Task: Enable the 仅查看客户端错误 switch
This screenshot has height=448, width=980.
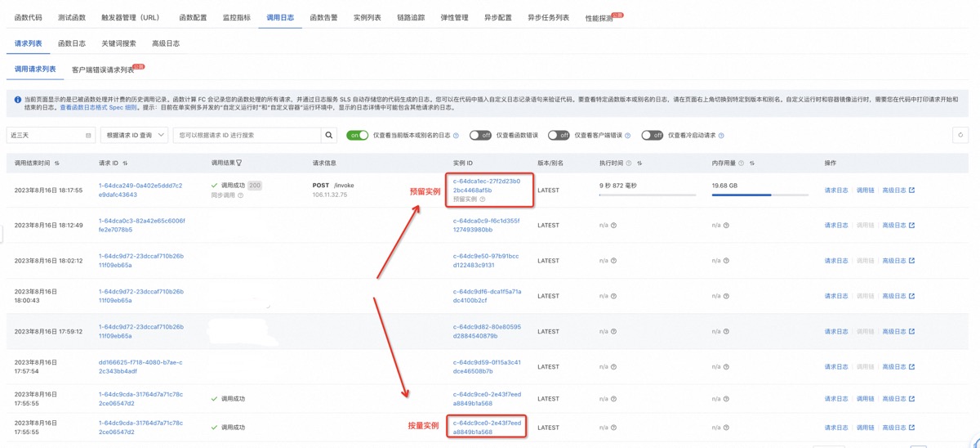Action: coord(559,136)
